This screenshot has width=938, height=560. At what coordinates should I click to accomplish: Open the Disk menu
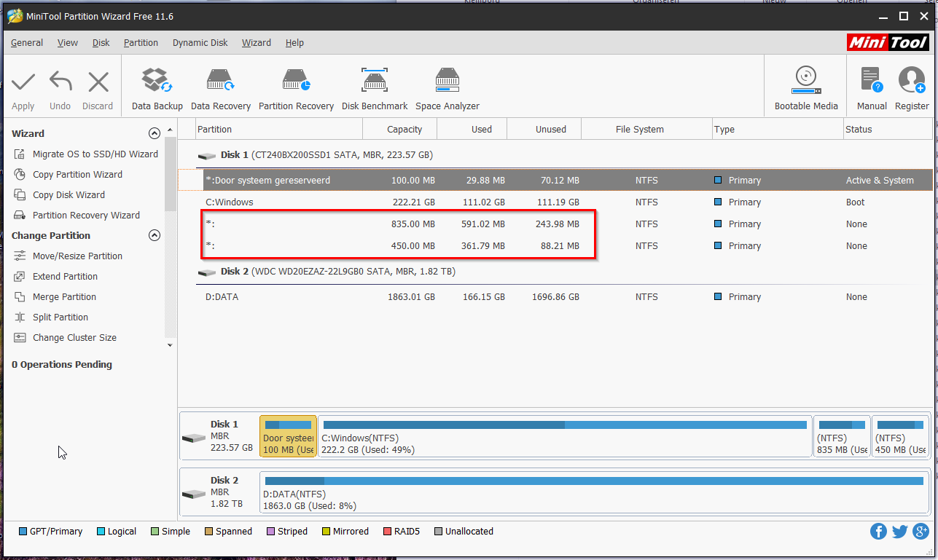[101, 43]
